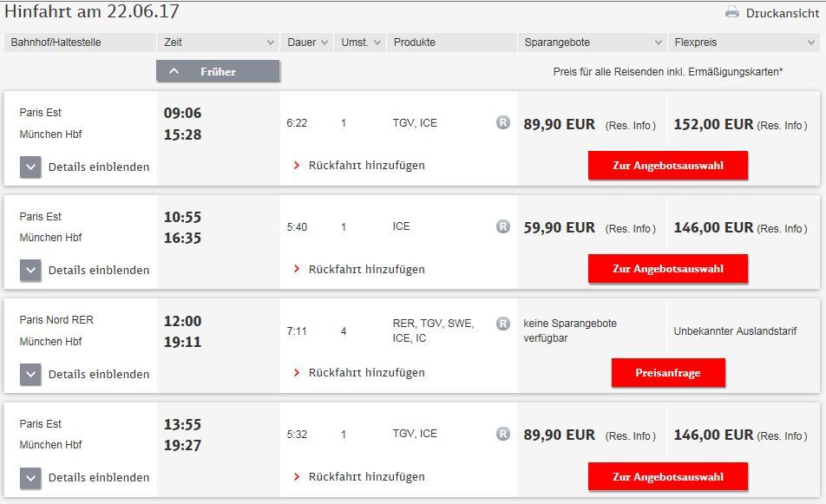Screen dimensions: 826x504
Task: Sort by Umst. column header
Action: point(360,43)
